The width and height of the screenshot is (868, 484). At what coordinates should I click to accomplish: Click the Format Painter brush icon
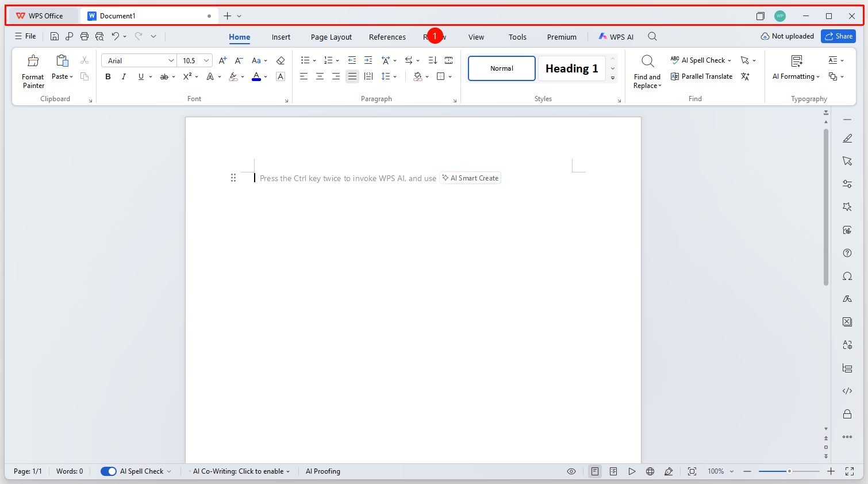click(33, 61)
